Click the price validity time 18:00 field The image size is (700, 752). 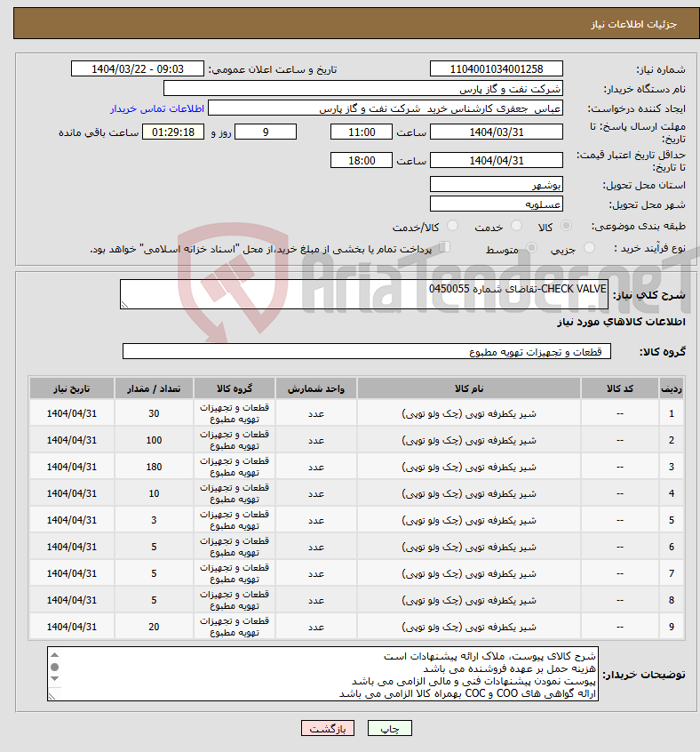click(x=362, y=160)
